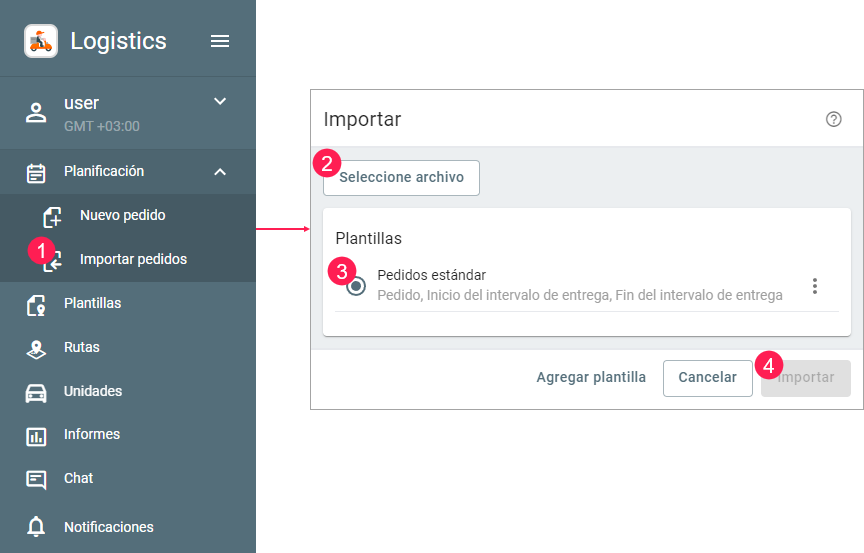Toggle the hamburger menu in sidebar header
Viewport: 864px width, 553px height.
220,41
